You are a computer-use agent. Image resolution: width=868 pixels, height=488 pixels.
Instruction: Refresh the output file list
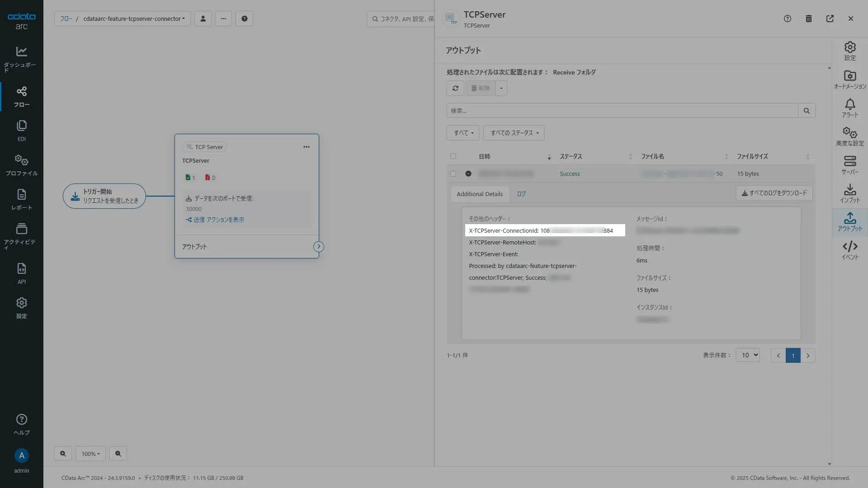click(x=455, y=88)
